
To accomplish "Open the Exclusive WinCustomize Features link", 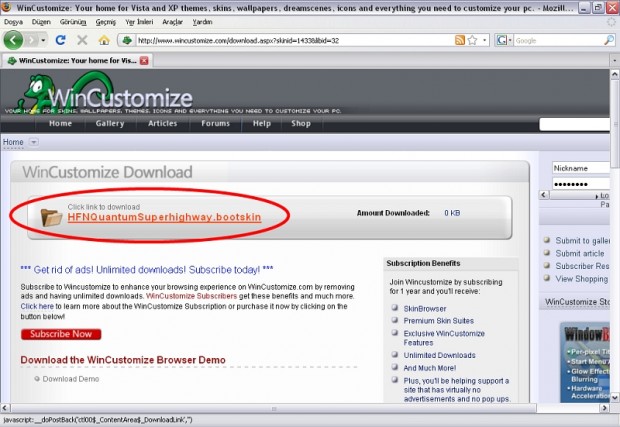I will pyautogui.click(x=444, y=338).
